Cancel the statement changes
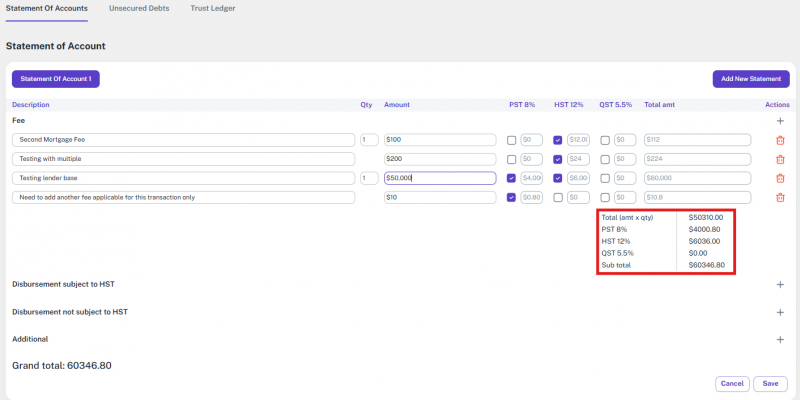 click(x=732, y=383)
